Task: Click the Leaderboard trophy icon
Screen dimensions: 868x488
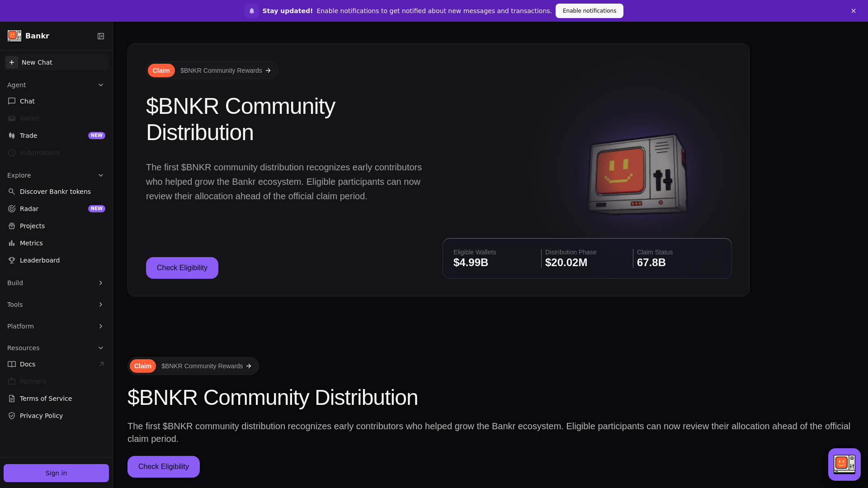Action: [12, 260]
